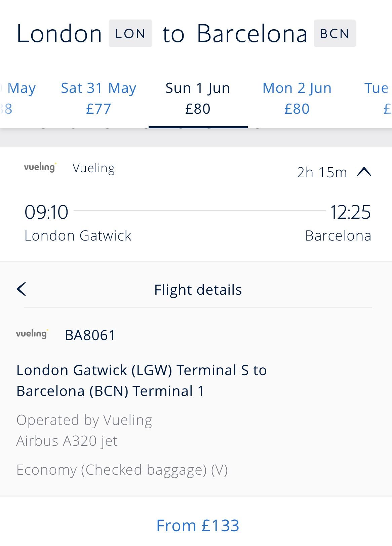Click flight number BA8061
The width and height of the screenshot is (392, 546).
click(90, 335)
